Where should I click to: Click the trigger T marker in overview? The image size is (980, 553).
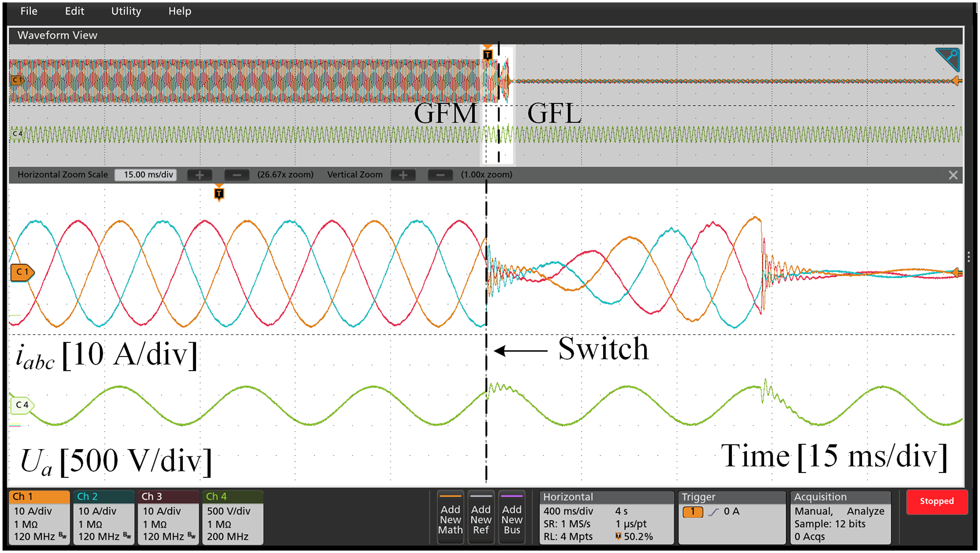488,54
